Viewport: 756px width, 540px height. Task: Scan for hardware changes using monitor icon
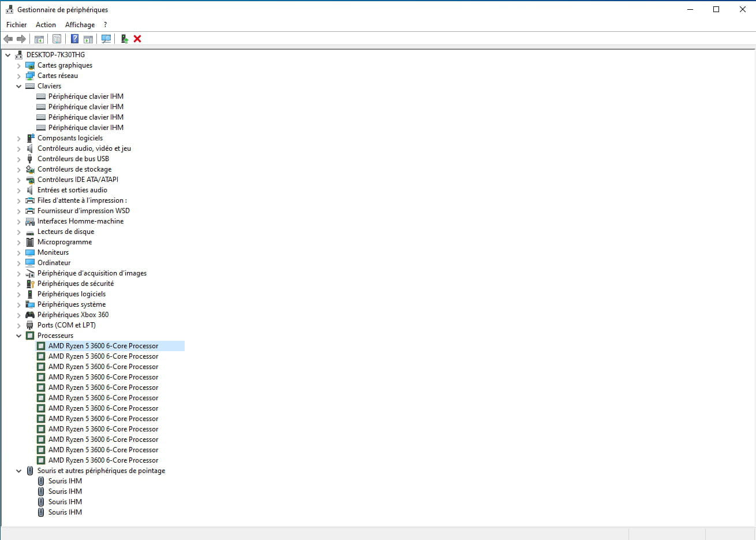click(x=106, y=39)
